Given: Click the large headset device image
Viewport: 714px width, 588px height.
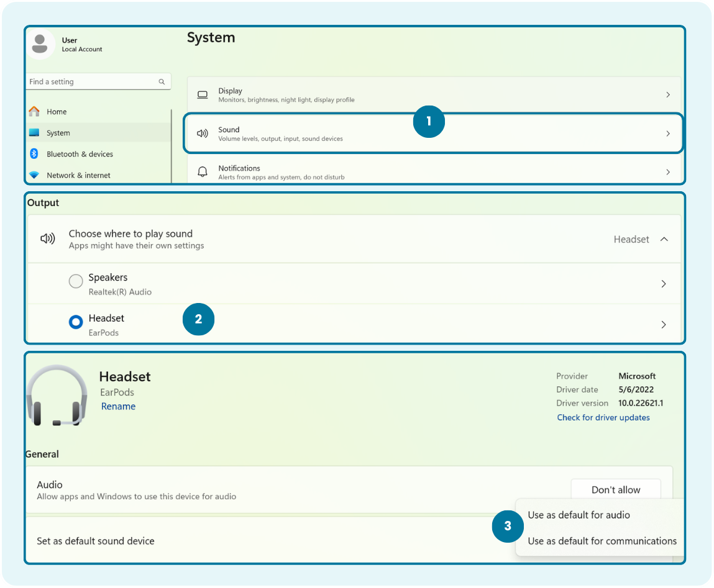Looking at the screenshot, I should [x=57, y=396].
